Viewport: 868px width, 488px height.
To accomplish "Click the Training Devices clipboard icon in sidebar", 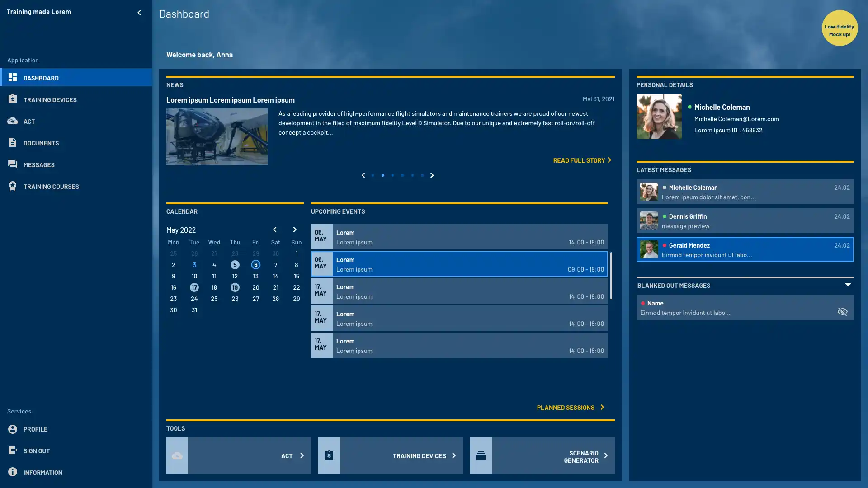I will pos(13,99).
